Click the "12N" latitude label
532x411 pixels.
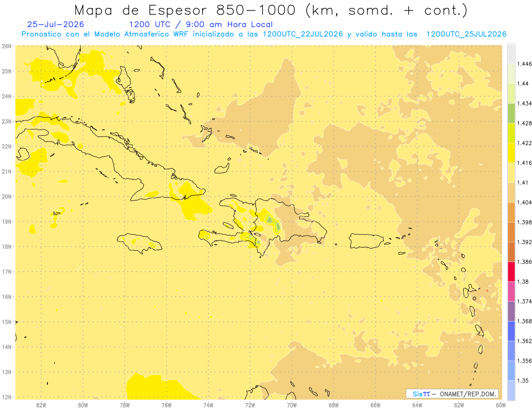pos(7,397)
